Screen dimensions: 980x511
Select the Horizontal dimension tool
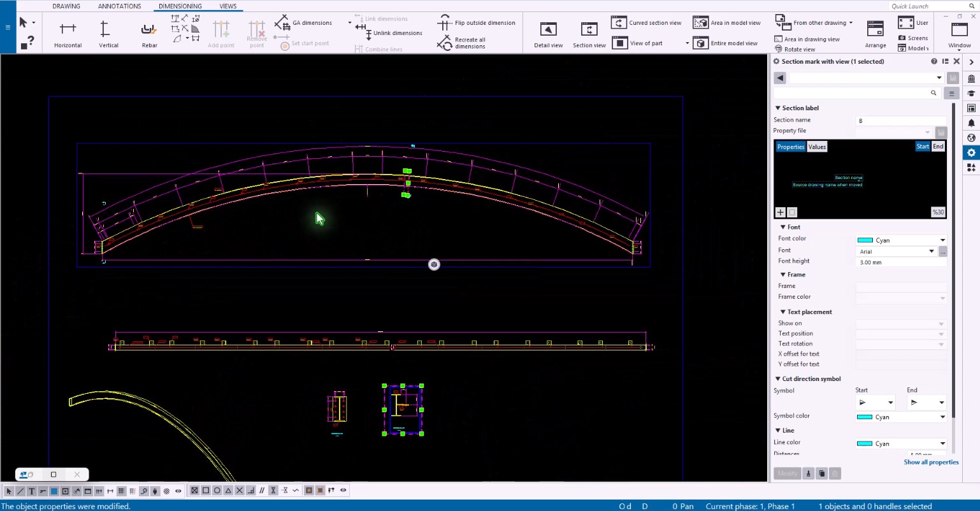pos(68,34)
